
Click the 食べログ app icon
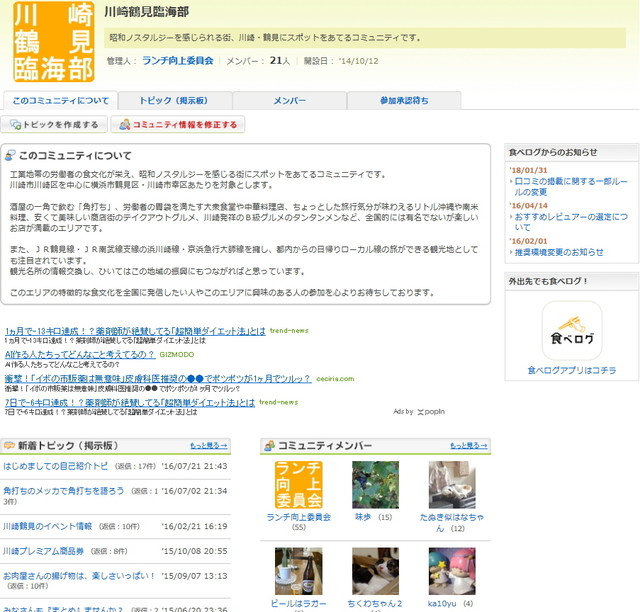572,330
